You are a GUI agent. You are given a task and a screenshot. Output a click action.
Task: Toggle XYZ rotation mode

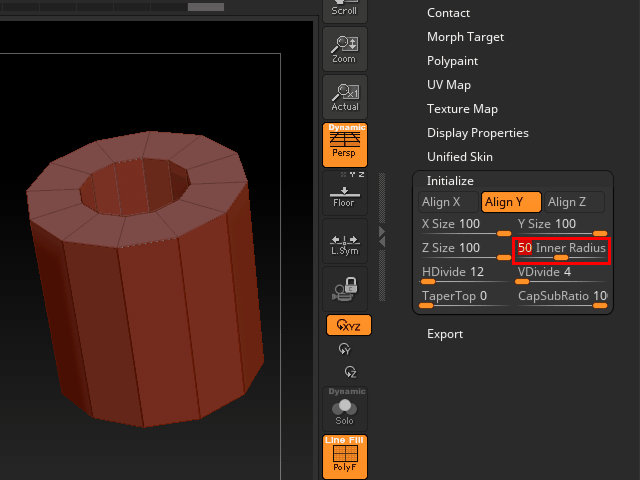[348, 325]
